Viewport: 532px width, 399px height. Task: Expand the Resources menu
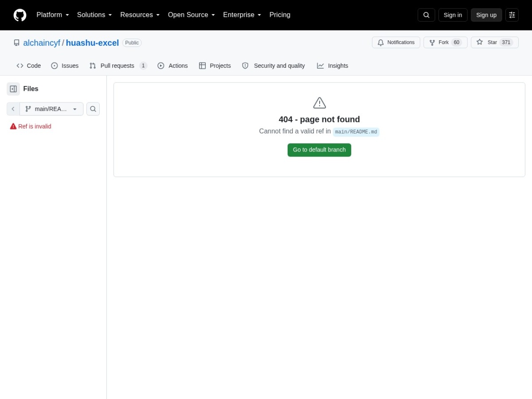(140, 15)
